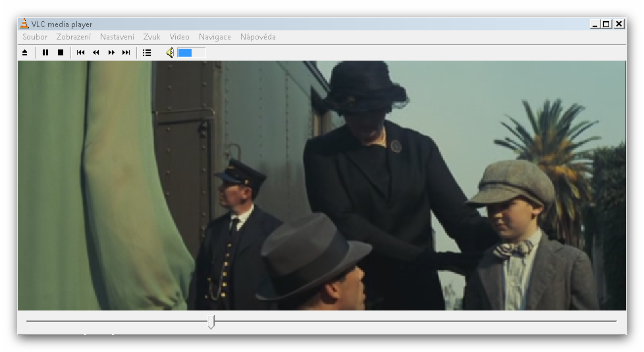Open the Soubor menu

pyautogui.click(x=35, y=37)
